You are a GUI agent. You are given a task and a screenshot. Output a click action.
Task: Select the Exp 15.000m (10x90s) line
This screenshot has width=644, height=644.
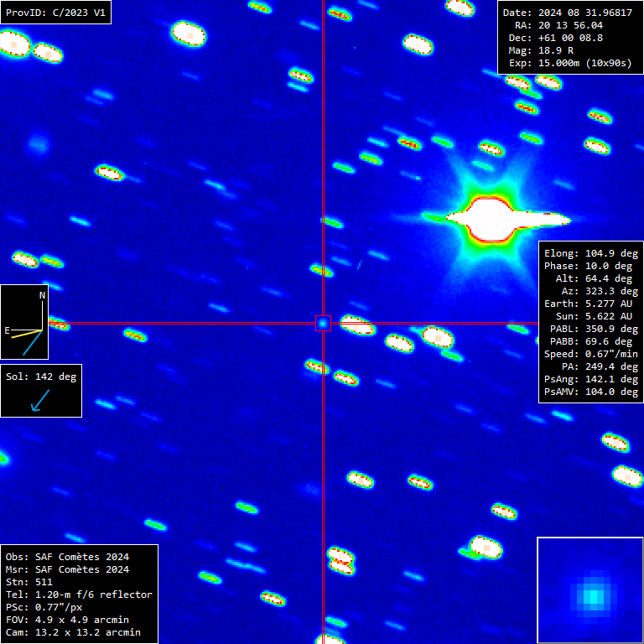(570, 63)
